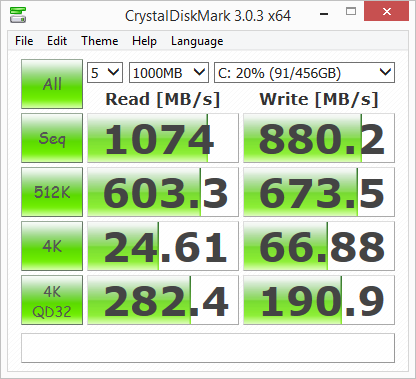This screenshot has width=416, height=379.
Task: Click the CrystalDiskMark app icon in title bar
Action: [18, 15]
